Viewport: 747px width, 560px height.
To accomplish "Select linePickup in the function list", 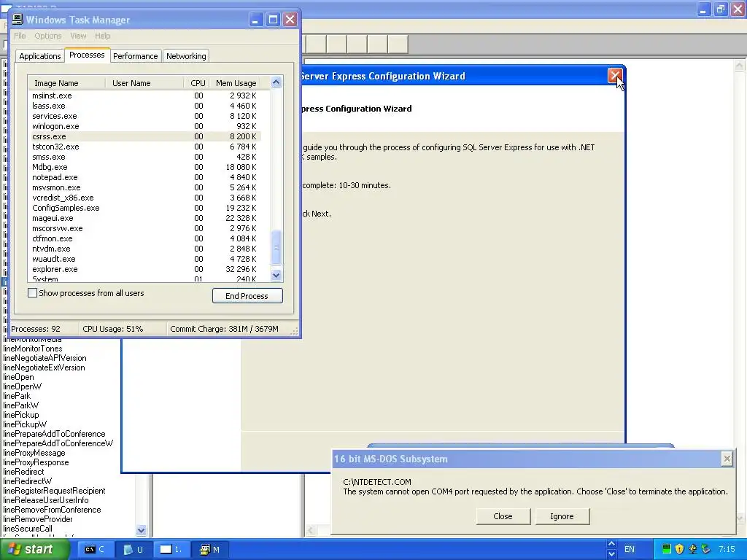I will point(21,415).
